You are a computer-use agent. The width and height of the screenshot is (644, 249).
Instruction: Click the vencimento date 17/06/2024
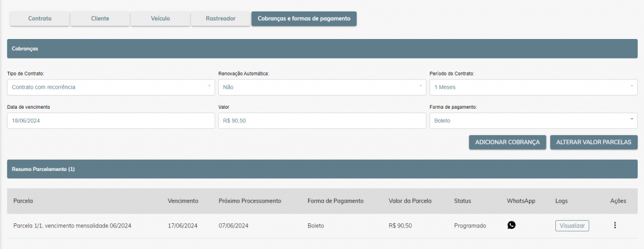tap(183, 226)
